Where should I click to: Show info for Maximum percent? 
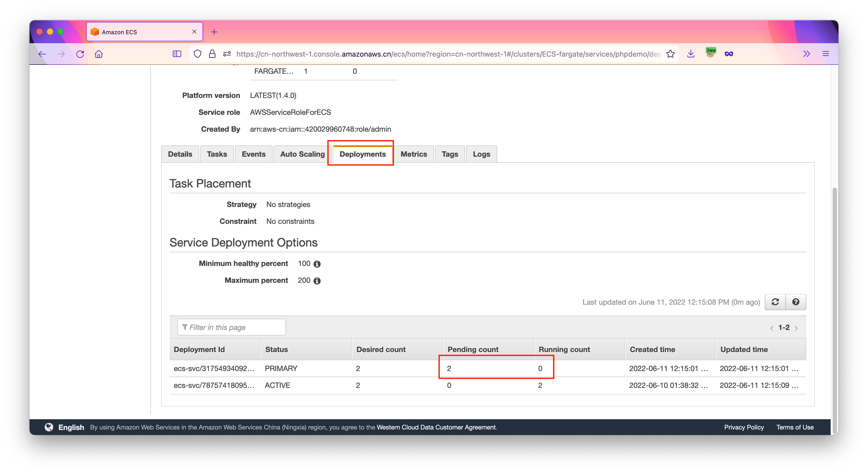(317, 281)
